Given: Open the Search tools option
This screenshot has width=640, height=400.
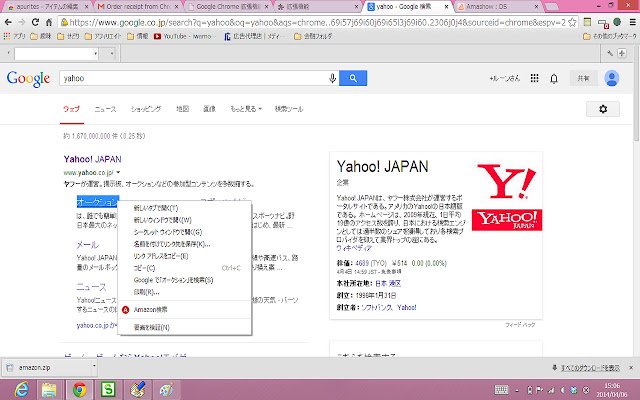Looking at the screenshot, I should [289, 109].
